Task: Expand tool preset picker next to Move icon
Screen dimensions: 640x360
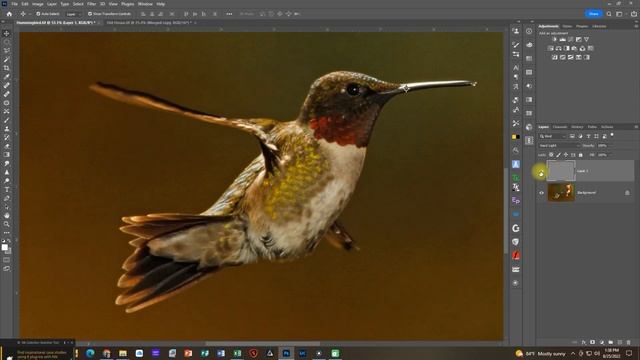Action: [x=30, y=14]
